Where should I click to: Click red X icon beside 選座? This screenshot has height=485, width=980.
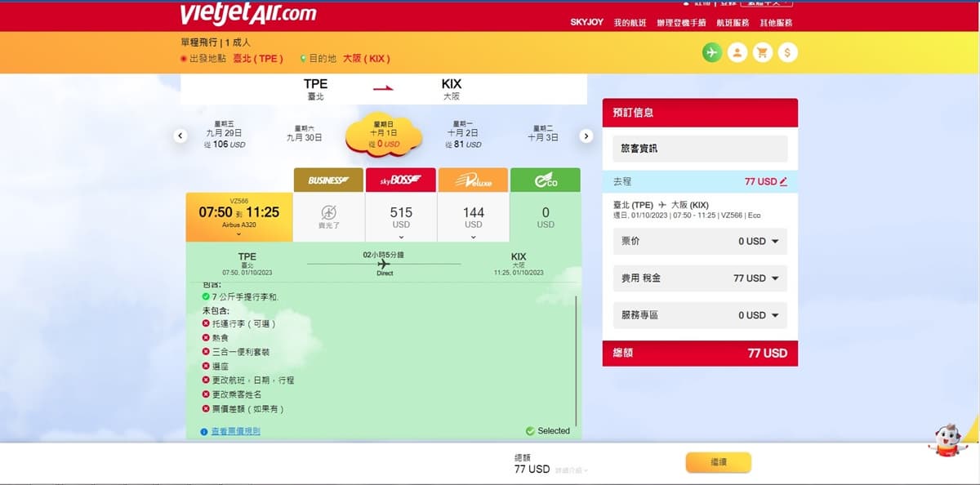206,367
